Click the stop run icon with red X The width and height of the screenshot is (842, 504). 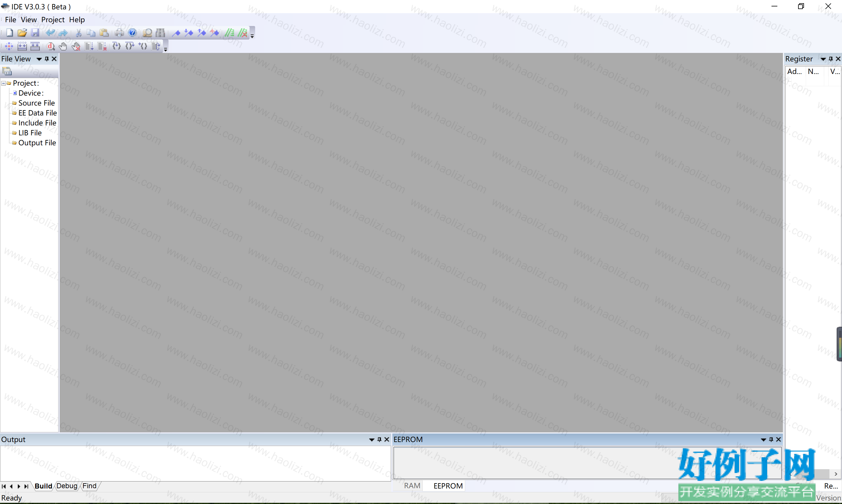[102, 46]
